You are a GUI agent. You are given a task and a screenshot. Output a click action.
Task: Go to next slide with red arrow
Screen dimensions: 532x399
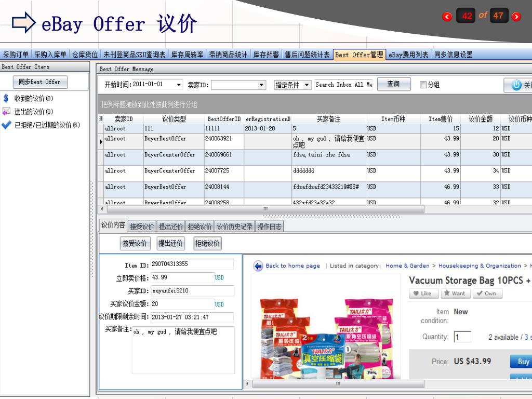click(x=516, y=16)
